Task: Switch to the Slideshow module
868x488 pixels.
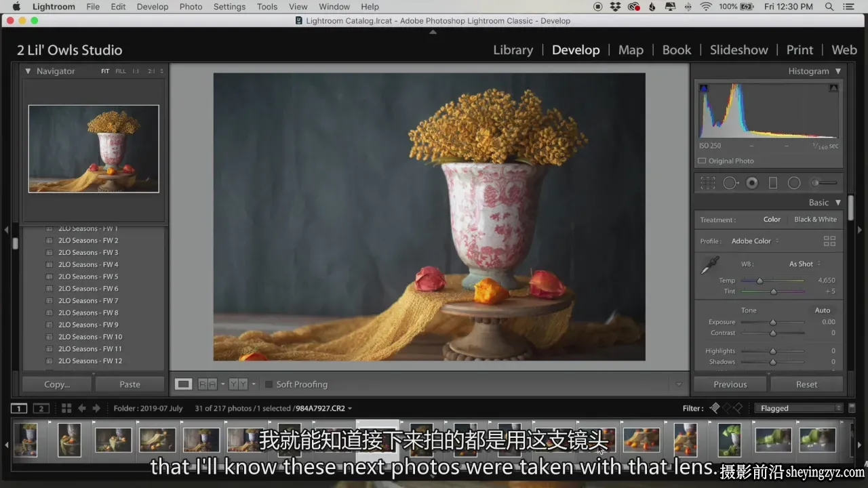Action: tap(739, 50)
